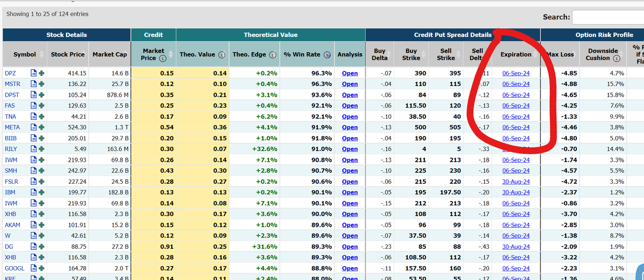Open the DPZ ticker symbol link

pyautogui.click(x=11, y=73)
